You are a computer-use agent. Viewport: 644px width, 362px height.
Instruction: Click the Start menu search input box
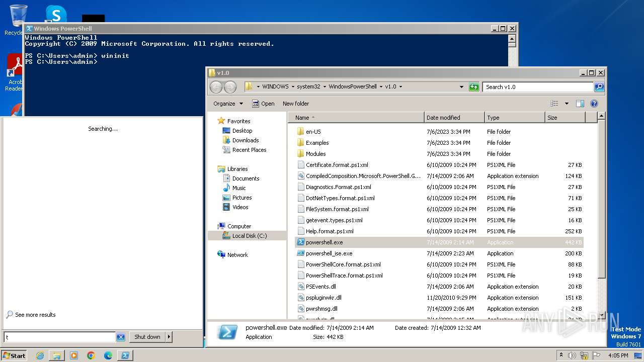coord(60,337)
